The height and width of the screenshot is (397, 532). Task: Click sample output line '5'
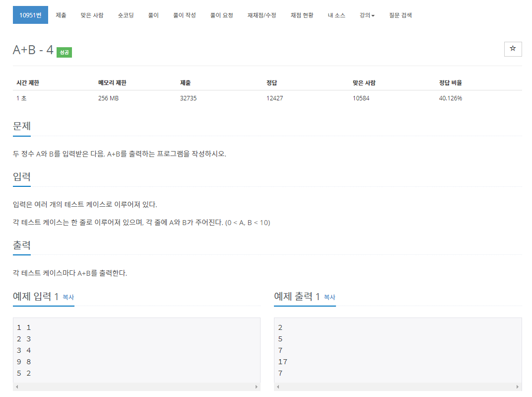point(280,339)
